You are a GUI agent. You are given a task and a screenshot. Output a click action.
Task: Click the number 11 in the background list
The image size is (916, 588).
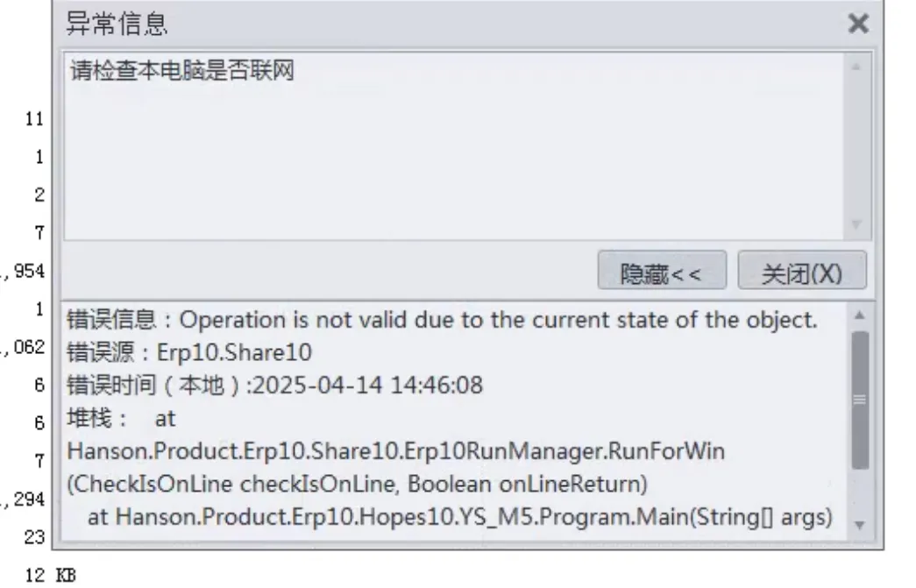(x=35, y=120)
